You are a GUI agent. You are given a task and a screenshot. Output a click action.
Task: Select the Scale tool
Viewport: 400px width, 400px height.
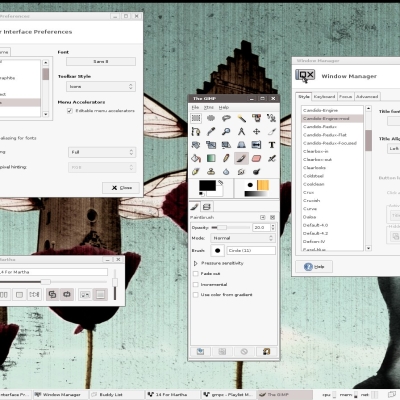(x=211, y=145)
